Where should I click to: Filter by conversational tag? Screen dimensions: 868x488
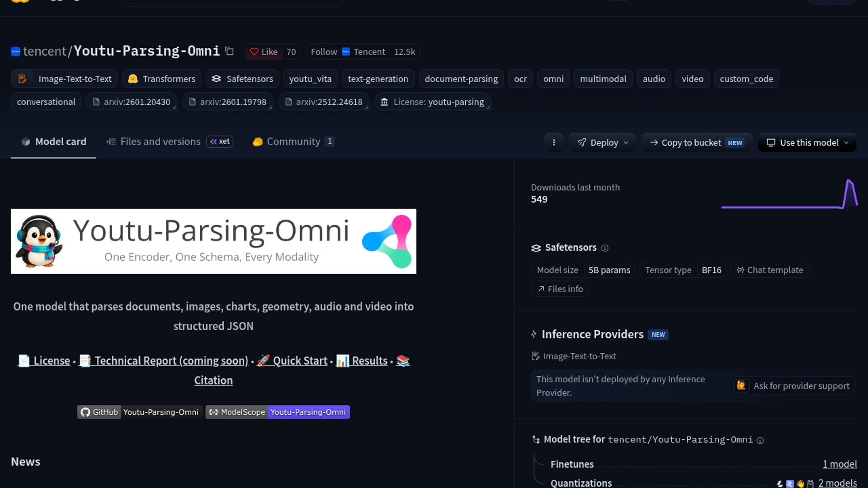coord(46,102)
